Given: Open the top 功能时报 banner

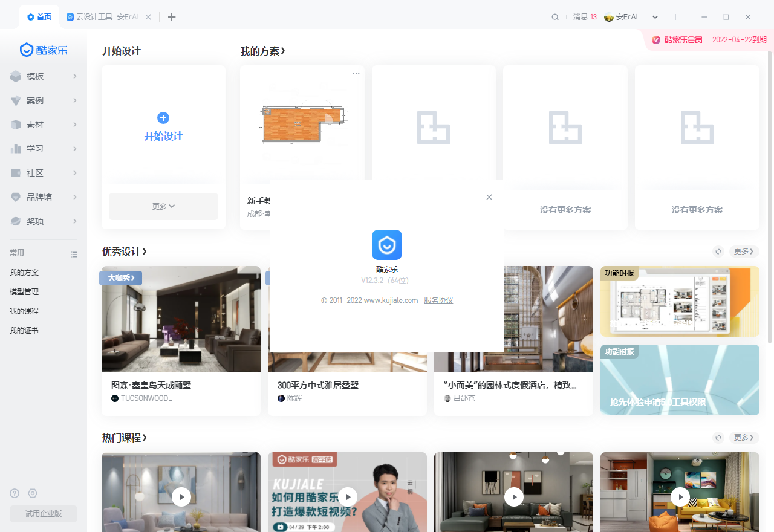Looking at the screenshot, I should tap(680, 301).
